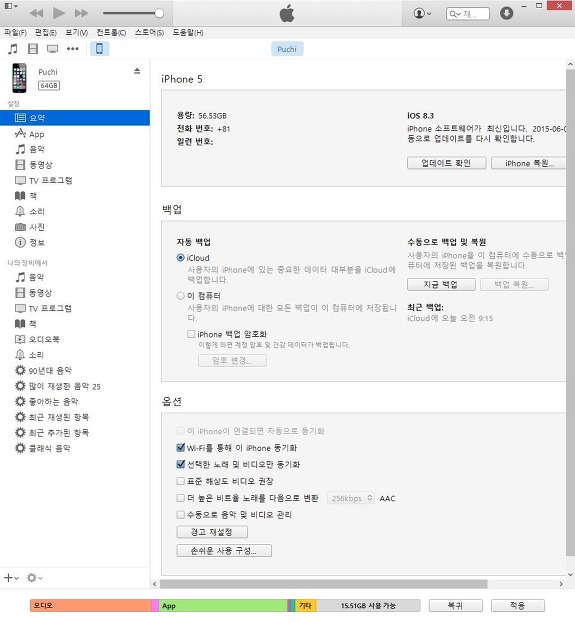The width and height of the screenshot is (575, 622).
Task: Click the Puchi device tab
Action: (287, 49)
